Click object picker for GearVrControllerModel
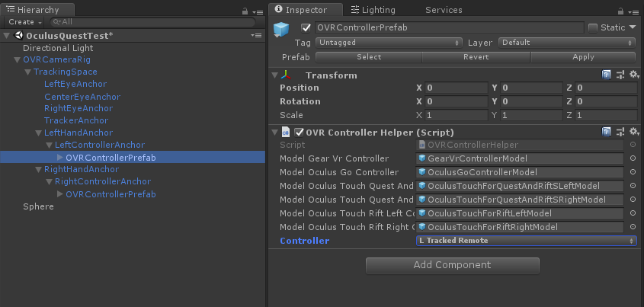 [x=633, y=158]
